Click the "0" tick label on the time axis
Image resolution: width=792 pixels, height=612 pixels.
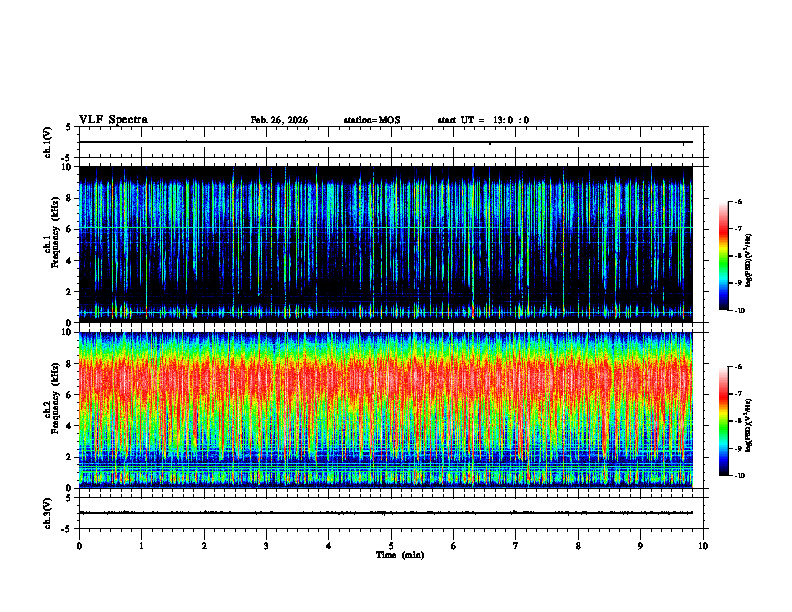(79, 546)
